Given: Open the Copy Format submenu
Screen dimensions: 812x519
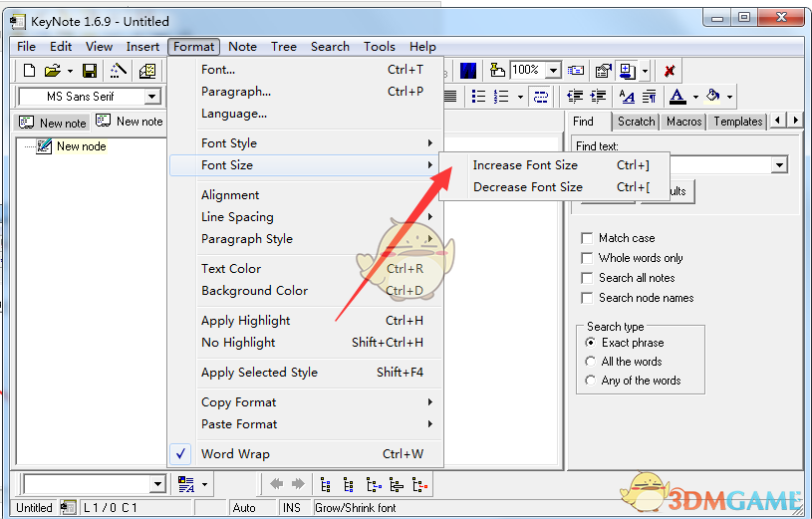Looking at the screenshot, I should [x=307, y=402].
